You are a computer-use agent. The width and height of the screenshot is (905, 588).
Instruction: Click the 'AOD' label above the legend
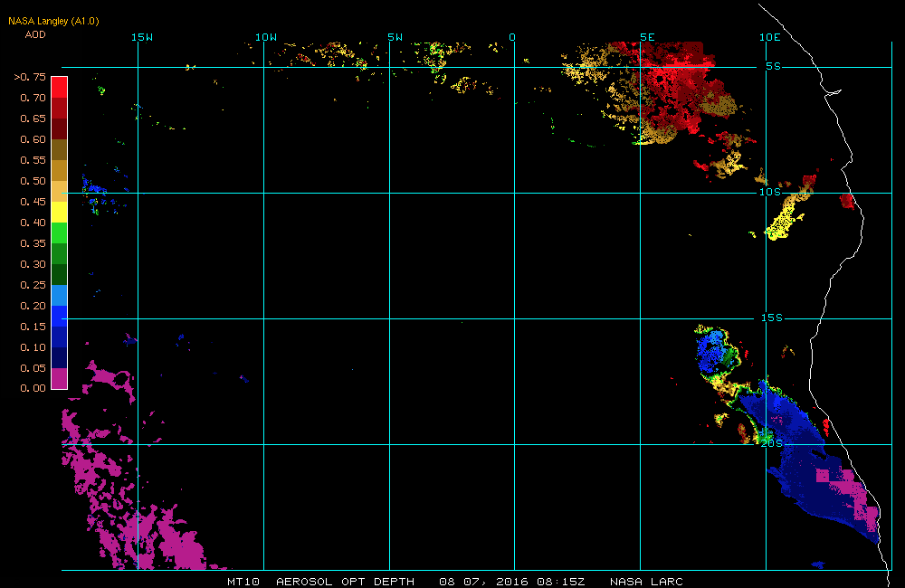pyautogui.click(x=35, y=34)
